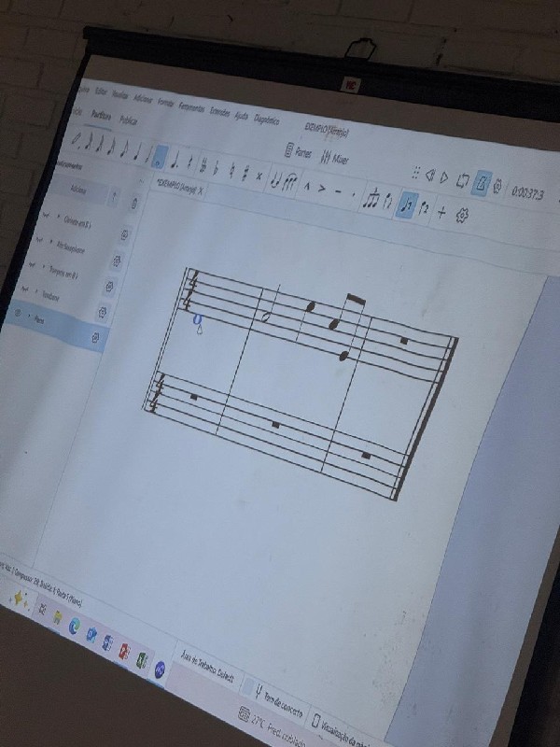Screen dimensions: 560x747
Task: Rewind playback to the start
Action: [430, 175]
